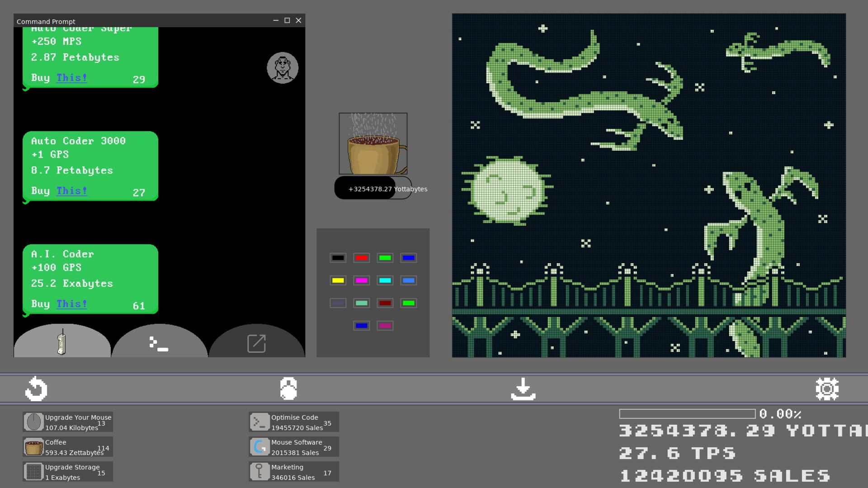The image size is (868, 488).
Task: Click This! link to buy Auto Coder Super
Action: pyautogui.click(x=71, y=78)
